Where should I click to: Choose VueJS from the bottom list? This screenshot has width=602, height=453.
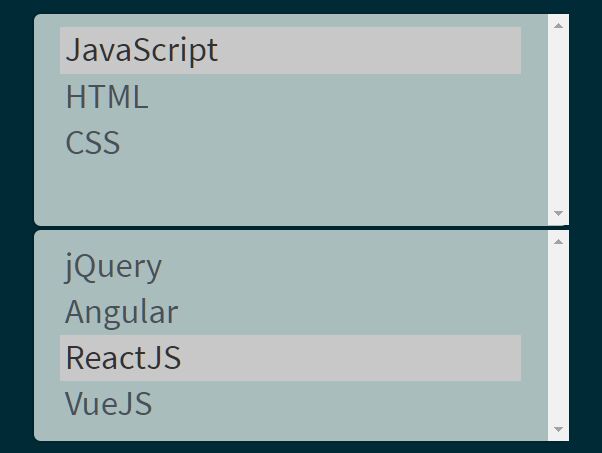coord(290,403)
